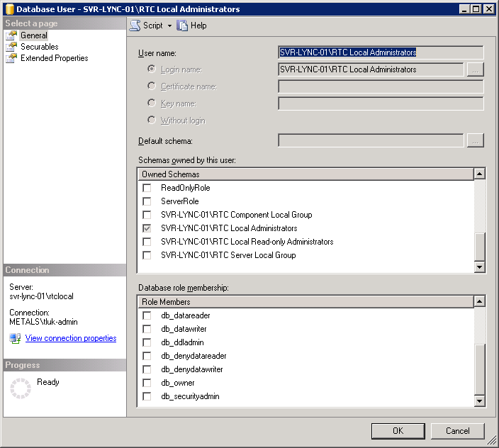
Task: Select the Key name radio button
Action: pos(152,103)
